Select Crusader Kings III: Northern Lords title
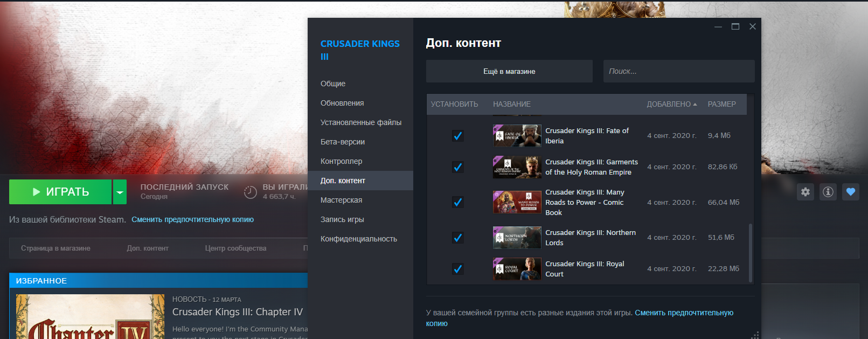The height and width of the screenshot is (339, 868). click(591, 238)
